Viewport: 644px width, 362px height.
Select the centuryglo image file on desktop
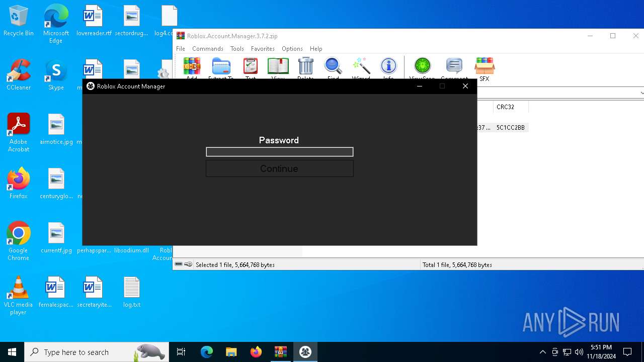click(56, 184)
